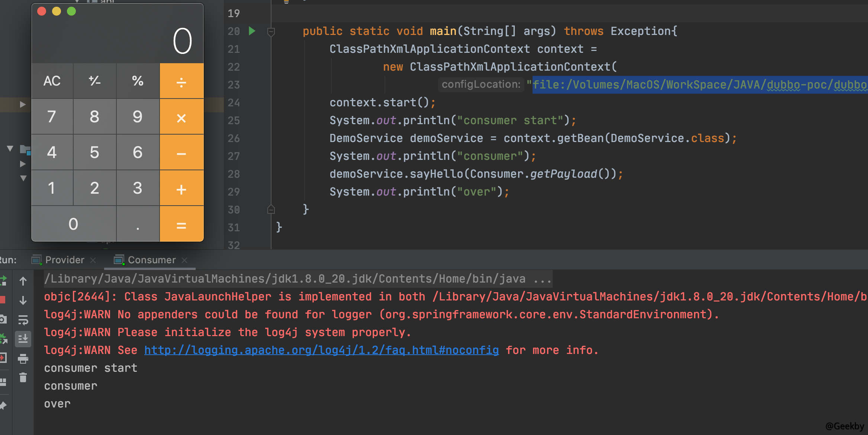Click the up arrow in console toolbar
Screen dimensions: 868x435
pos(23,281)
